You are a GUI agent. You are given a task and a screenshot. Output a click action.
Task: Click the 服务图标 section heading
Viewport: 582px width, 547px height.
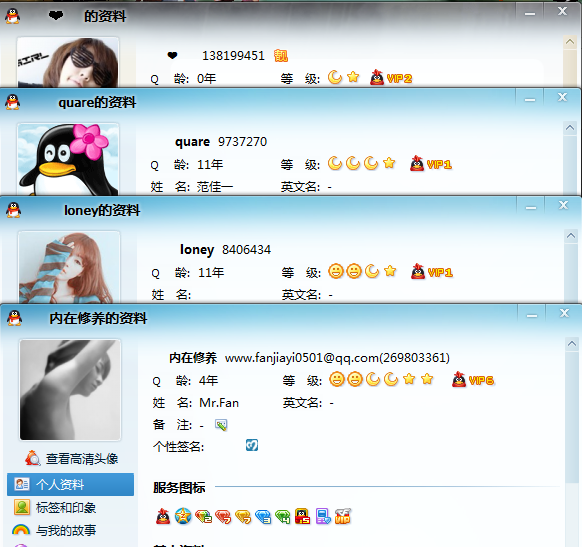[179, 488]
